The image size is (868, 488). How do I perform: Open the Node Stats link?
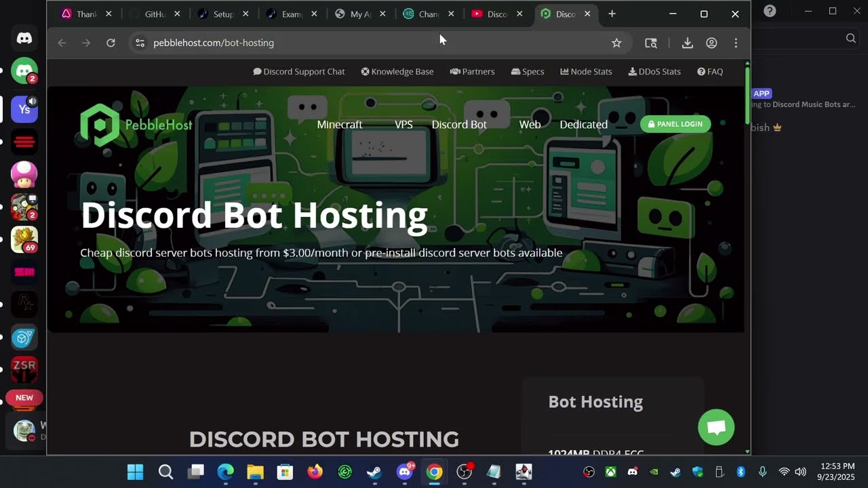[586, 71]
